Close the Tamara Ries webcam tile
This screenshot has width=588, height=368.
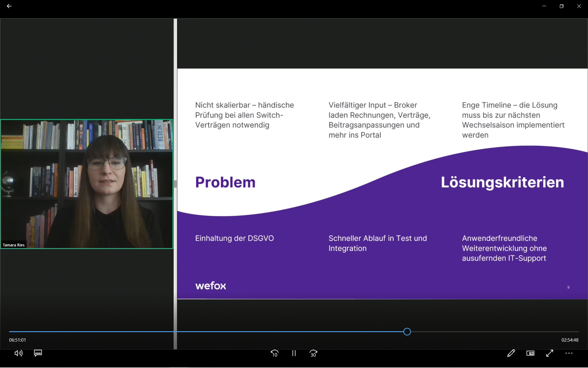[x=168, y=122]
